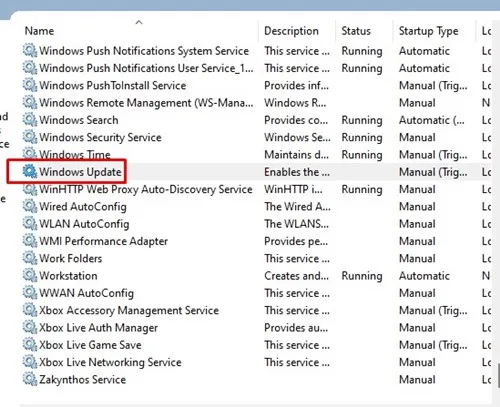Select the Windows PushToInstall Service row name
500x407 pixels.
(113, 85)
